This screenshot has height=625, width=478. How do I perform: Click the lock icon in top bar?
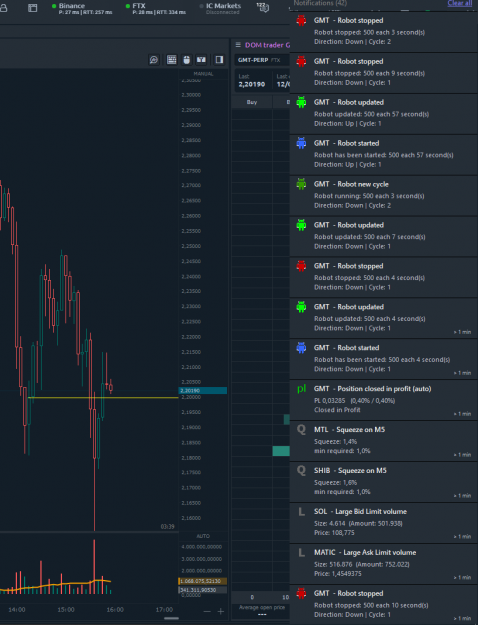(x=3, y=8)
